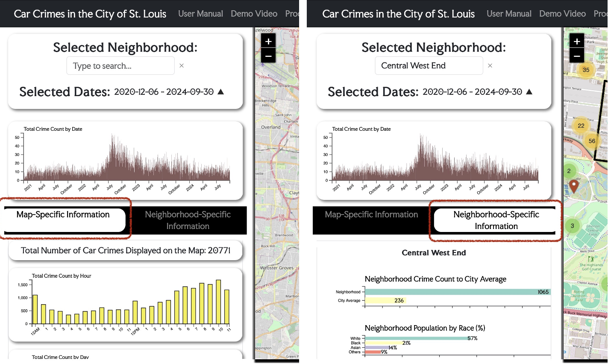Zoom out on the left panel's map
The width and height of the screenshot is (611, 364).
point(268,56)
